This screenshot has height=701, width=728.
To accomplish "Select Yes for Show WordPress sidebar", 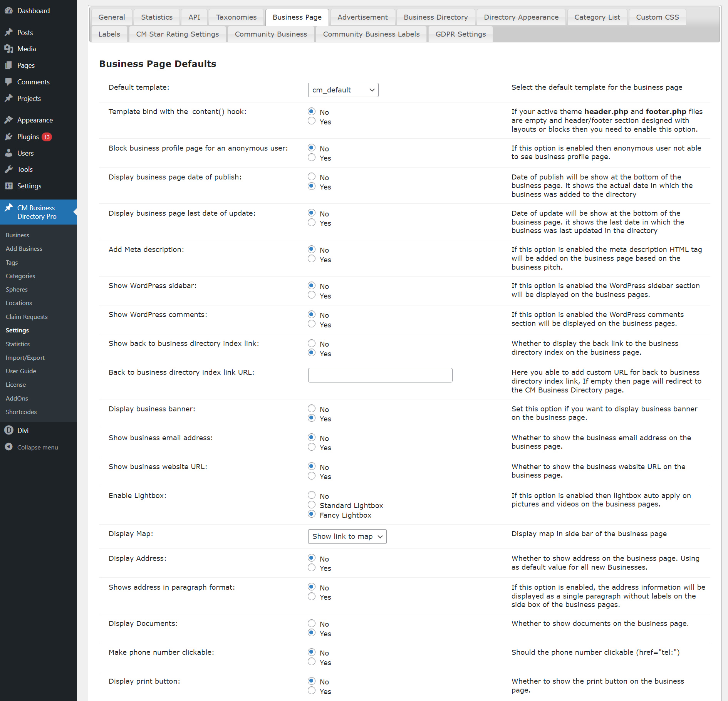I will click(312, 295).
